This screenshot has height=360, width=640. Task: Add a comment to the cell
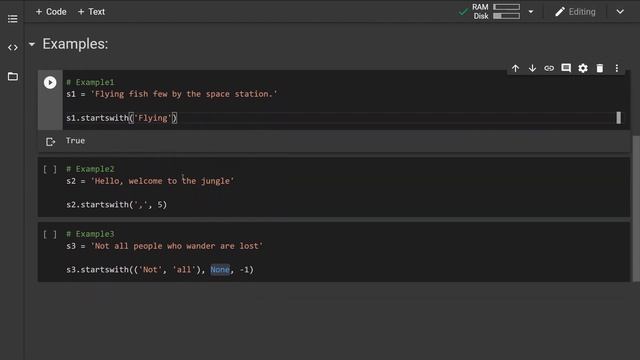click(x=566, y=68)
